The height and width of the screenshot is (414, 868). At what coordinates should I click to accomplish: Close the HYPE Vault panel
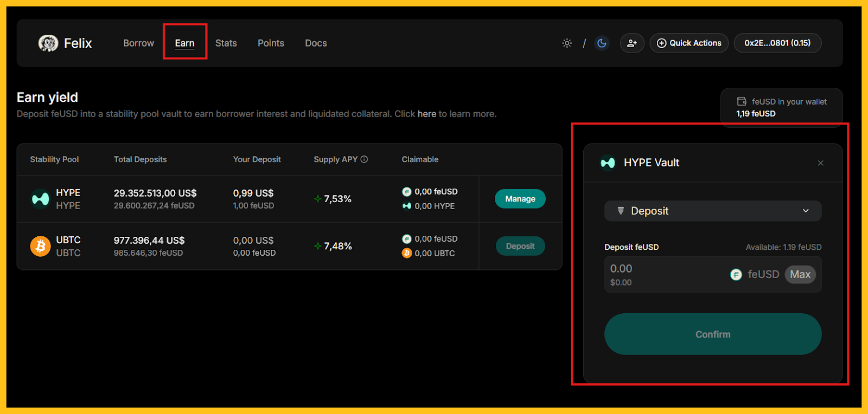820,163
